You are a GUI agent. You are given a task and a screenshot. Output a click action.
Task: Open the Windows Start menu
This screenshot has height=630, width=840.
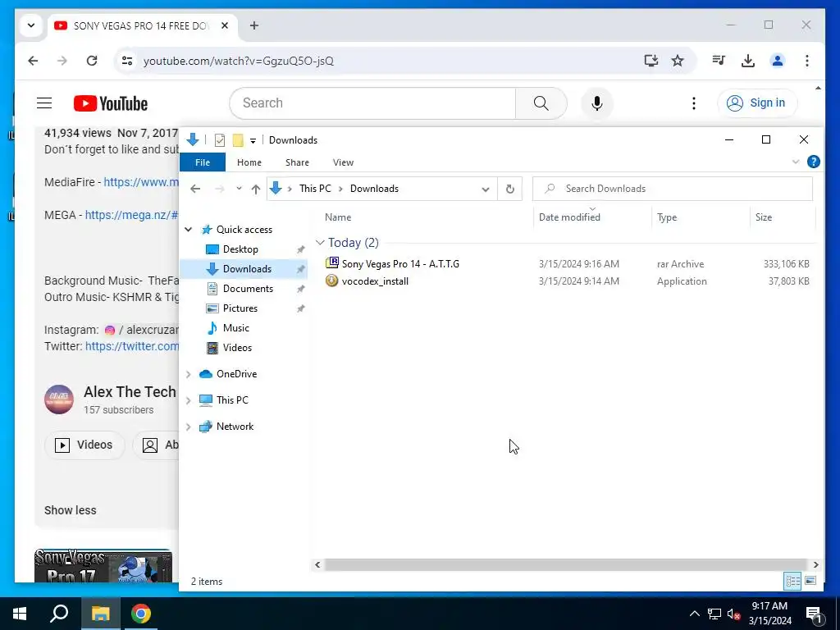(x=20, y=614)
